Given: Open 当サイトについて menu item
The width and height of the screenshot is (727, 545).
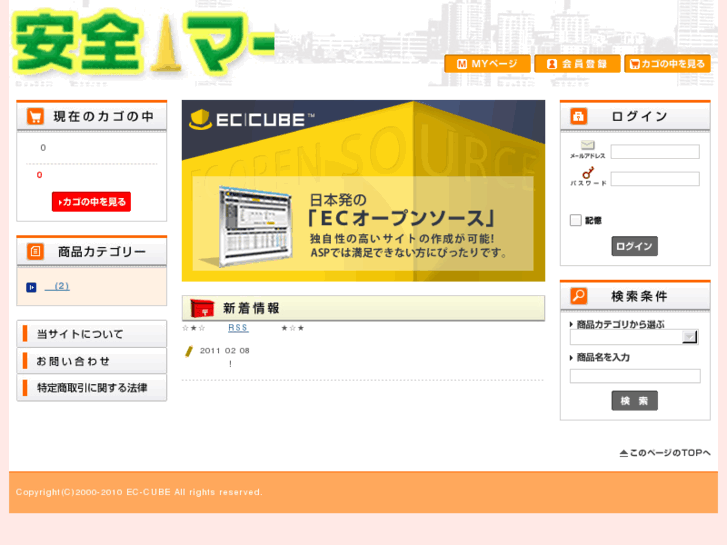Looking at the screenshot, I should click(x=91, y=334).
